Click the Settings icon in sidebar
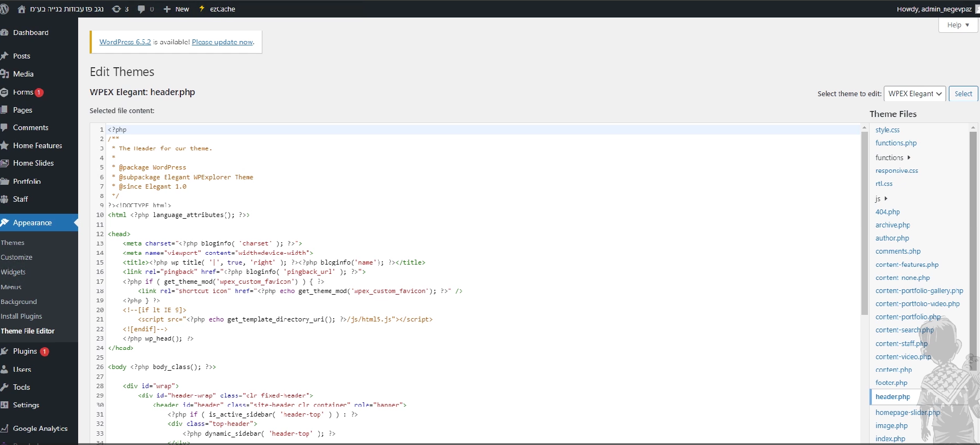Viewport: 980px width, 445px height. pos(5,405)
